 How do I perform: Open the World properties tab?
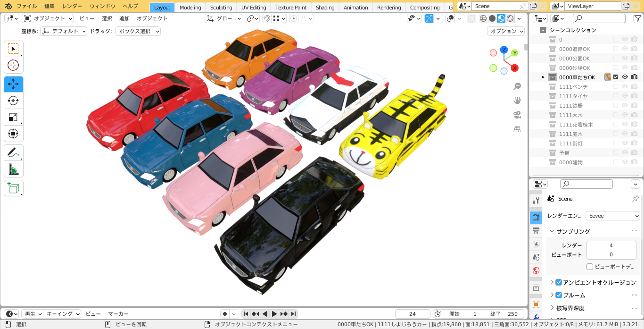[536, 270]
